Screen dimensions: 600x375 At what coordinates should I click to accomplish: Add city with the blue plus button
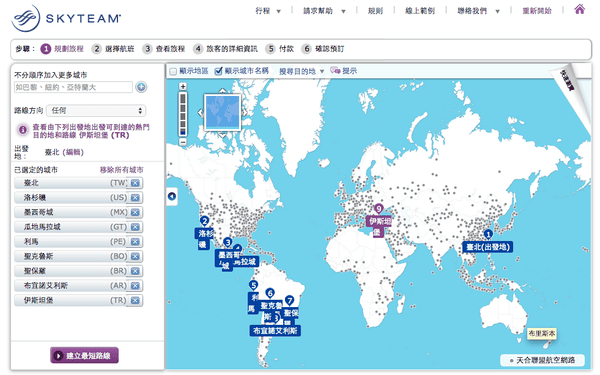coord(141,87)
